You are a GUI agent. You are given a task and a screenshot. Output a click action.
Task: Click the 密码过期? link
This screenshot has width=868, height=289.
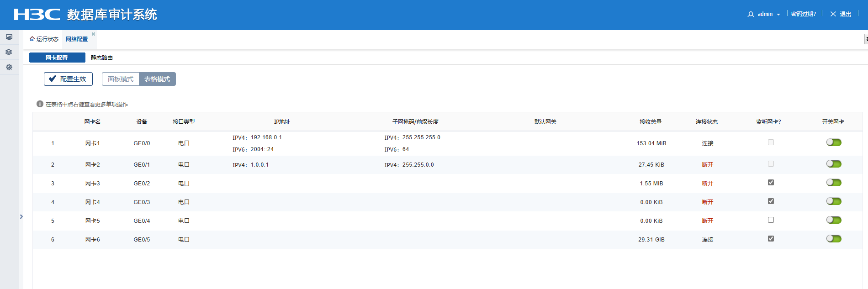tap(804, 14)
